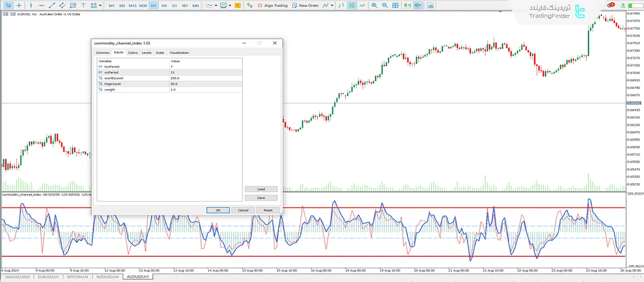Select the text label tool

83,6
